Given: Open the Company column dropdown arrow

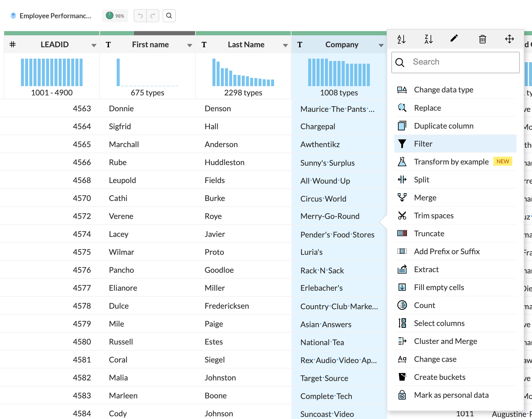Looking at the screenshot, I should [381, 45].
